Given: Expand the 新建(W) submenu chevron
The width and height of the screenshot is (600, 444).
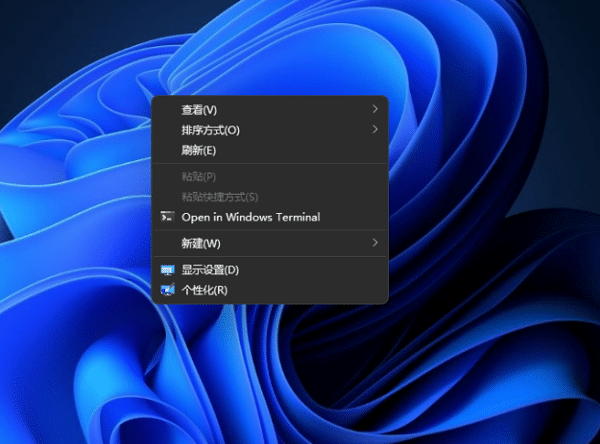Looking at the screenshot, I should click(x=375, y=243).
